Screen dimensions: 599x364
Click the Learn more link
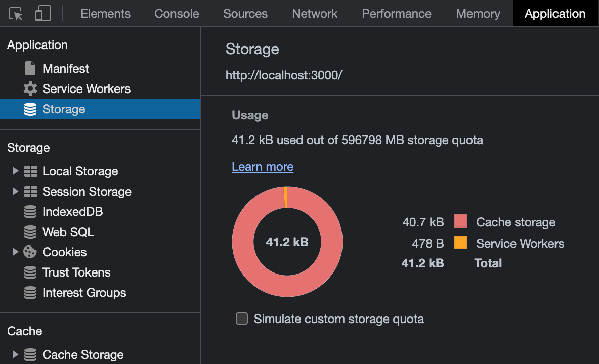(262, 166)
